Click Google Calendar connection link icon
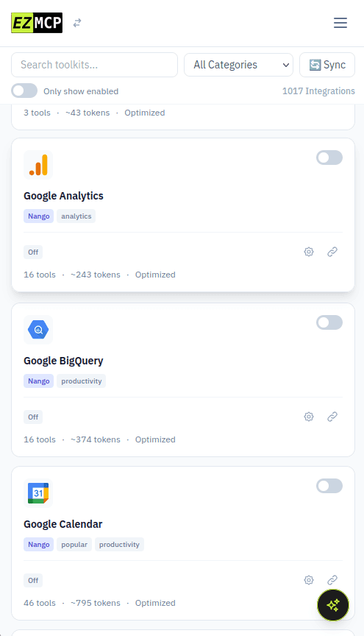The image size is (364, 636). pyautogui.click(x=332, y=580)
